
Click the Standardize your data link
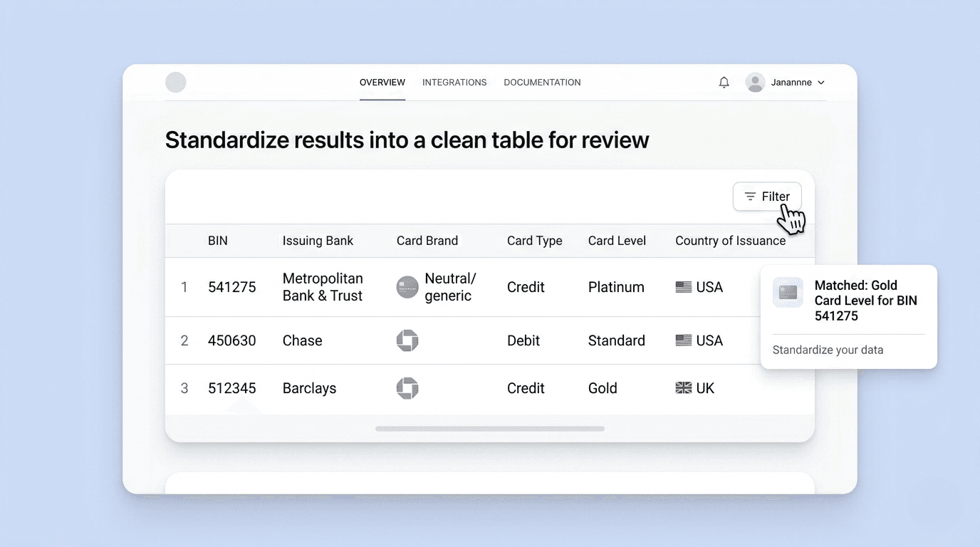point(828,350)
